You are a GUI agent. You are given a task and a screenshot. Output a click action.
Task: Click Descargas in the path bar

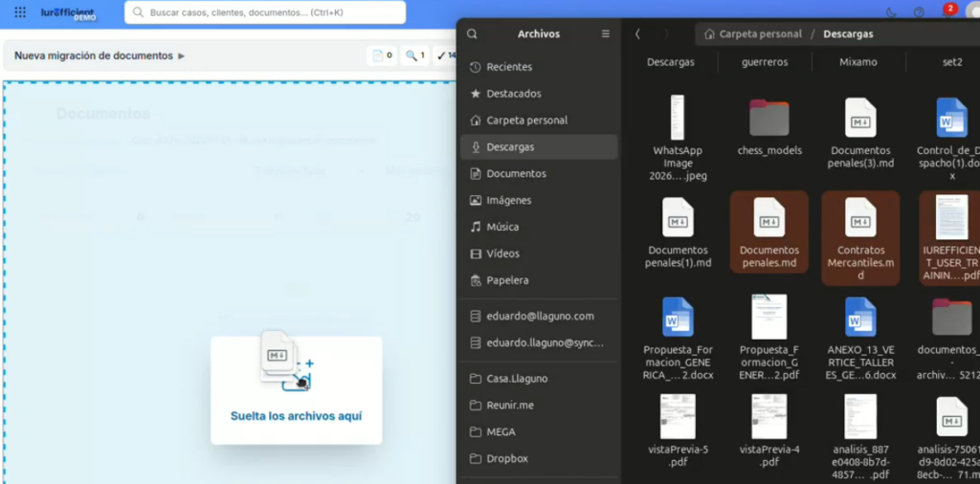tap(848, 34)
